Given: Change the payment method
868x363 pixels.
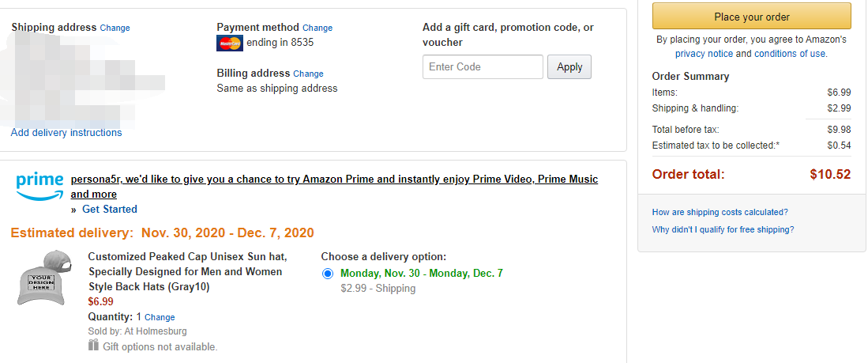Looking at the screenshot, I should tap(318, 28).
